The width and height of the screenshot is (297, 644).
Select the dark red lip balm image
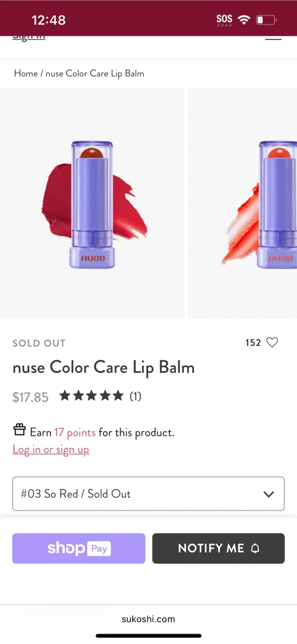pyautogui.click(x=92, y=203)
